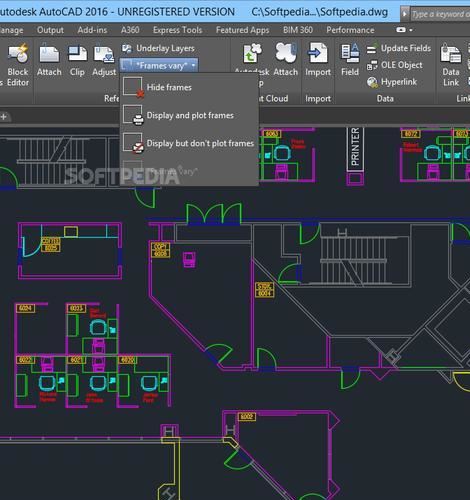
Task: Click the Update Fields icon
Action: (371, 49)
